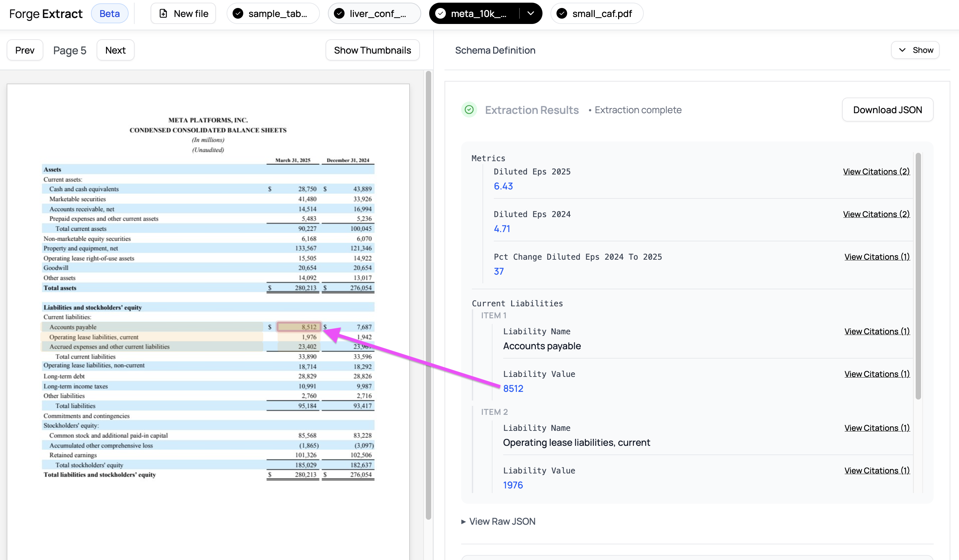Click the green Extraction Results status icon
959x560 pixels.
[469, 110]
